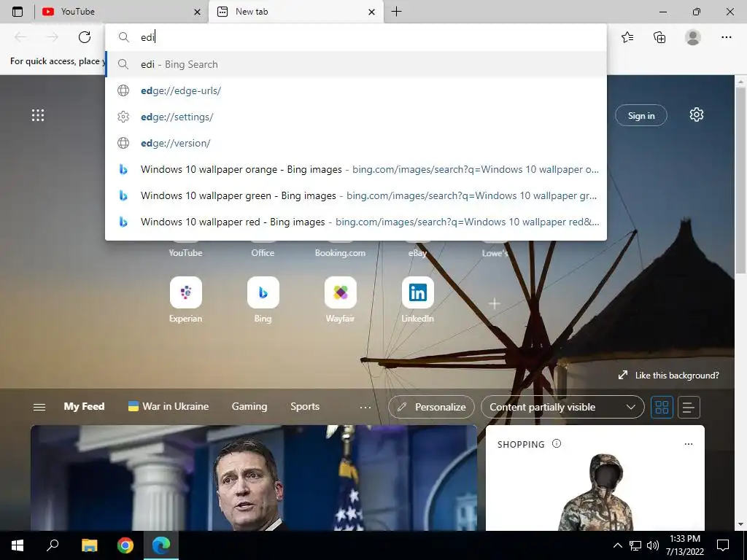Open the network status icon

635,545
